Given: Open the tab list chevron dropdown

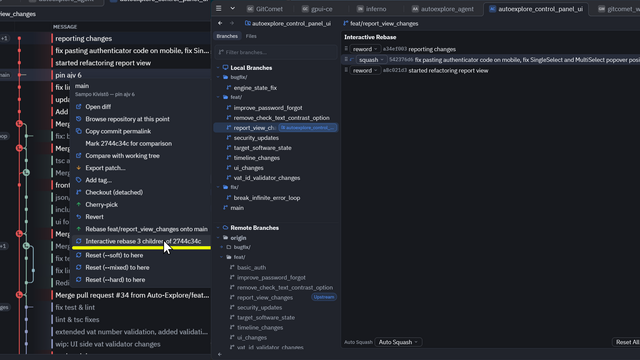Looking at the screenshot, I should click(232, 9).
